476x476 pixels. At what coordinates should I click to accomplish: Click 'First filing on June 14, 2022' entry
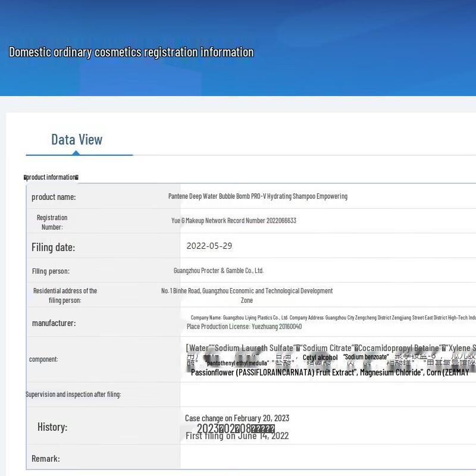click(x=237, y=436)
